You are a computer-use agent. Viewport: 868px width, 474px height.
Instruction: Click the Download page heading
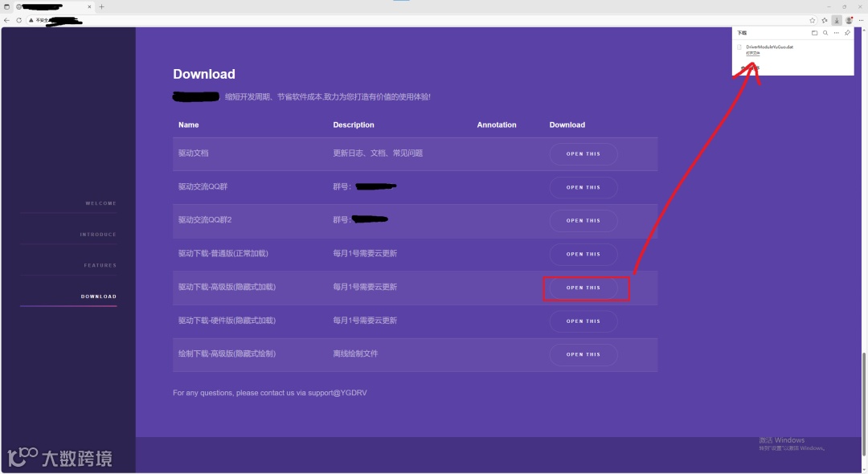pos(203,74)
